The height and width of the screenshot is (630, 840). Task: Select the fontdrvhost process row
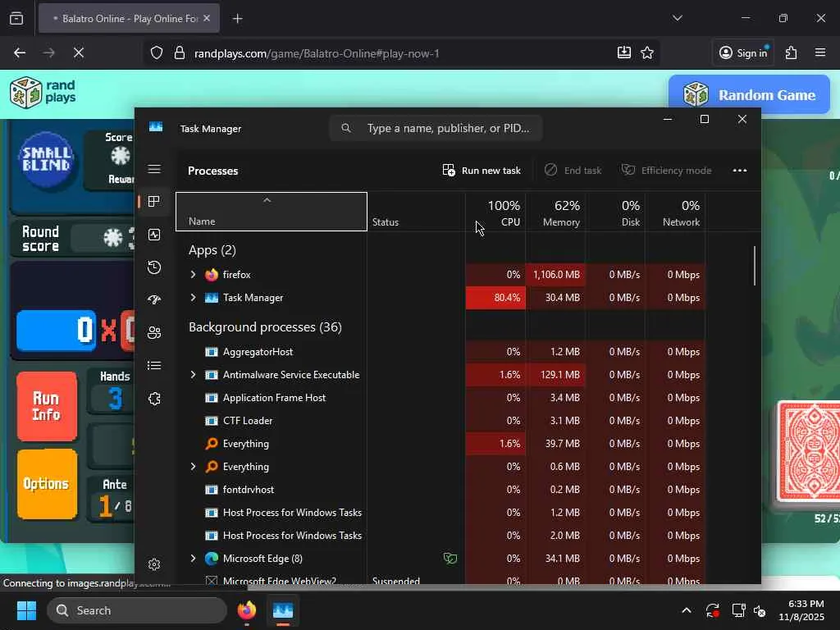(x=441, y=490)
